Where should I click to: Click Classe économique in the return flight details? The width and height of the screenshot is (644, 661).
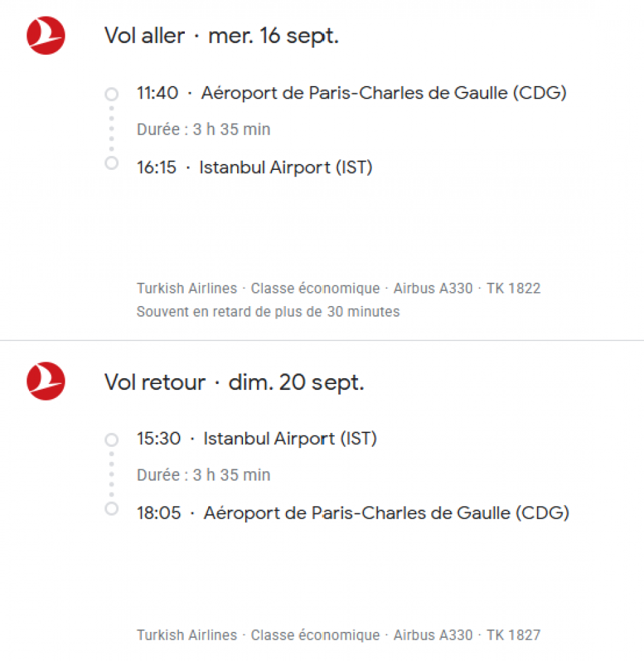pos(315,635)
